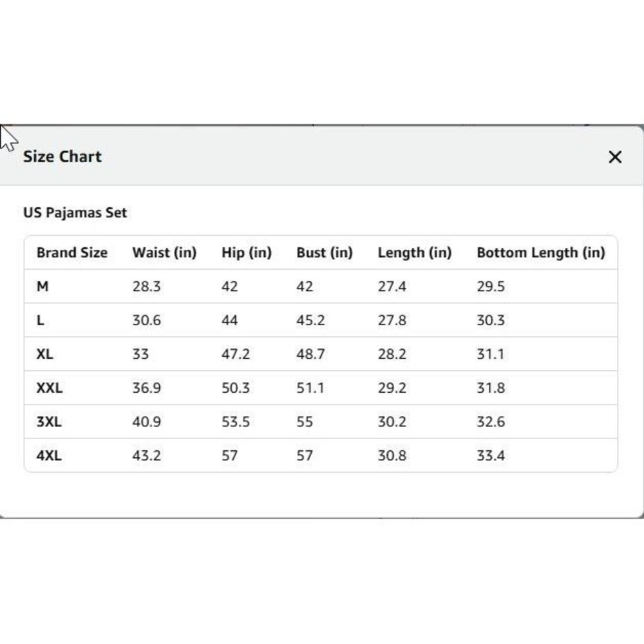Click the Hip (in) column header
This screenshot has height=644, width=644.
tap(247, 252)
